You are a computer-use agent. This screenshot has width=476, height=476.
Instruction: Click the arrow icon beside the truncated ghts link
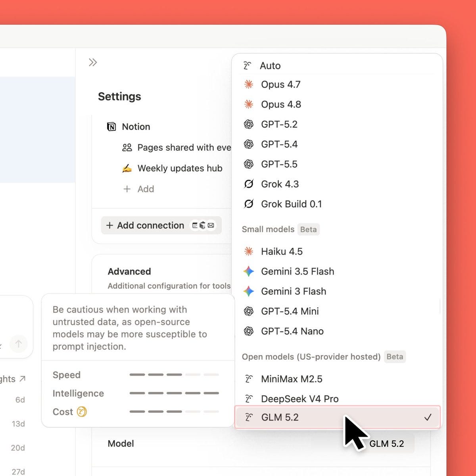coord(23,379)
